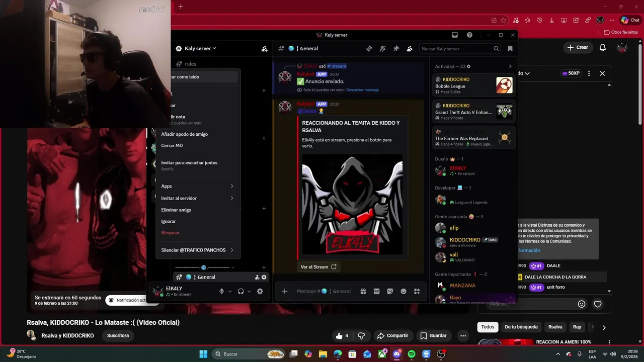
Task: Click Descartar mensaje link
Action: [x=362, y=90]
